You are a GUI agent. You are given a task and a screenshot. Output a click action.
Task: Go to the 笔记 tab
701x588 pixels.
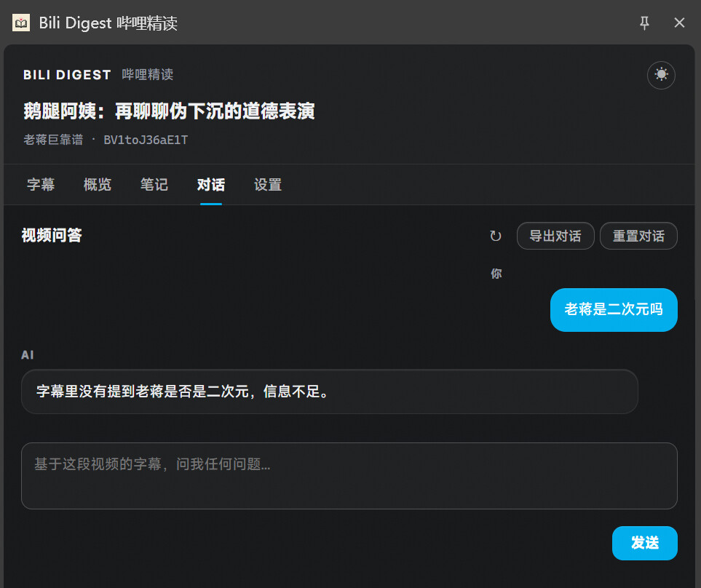tap(154, 185)
